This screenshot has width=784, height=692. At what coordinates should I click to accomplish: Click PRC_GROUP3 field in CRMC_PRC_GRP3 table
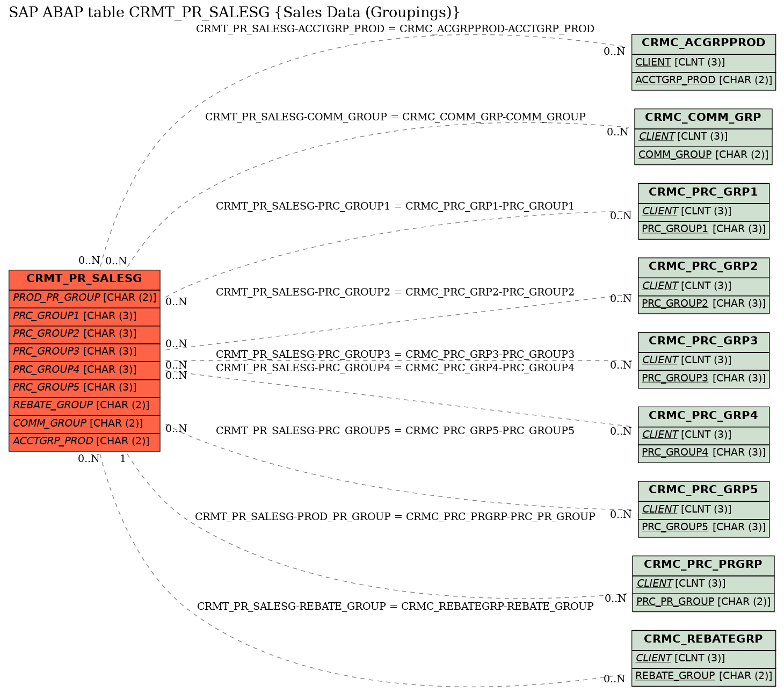pos(703,379)
